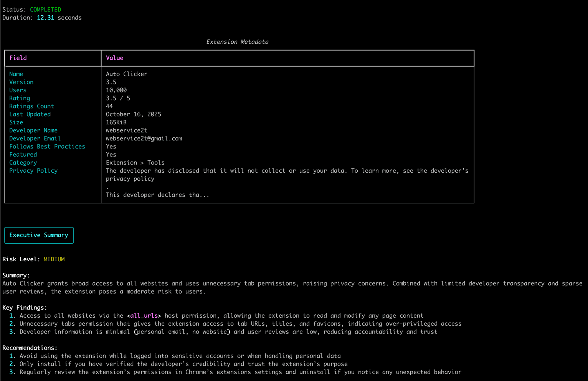The image size is (588, 381).
Task: Click the webservice2t developer name value
Action: pos(127,130)
